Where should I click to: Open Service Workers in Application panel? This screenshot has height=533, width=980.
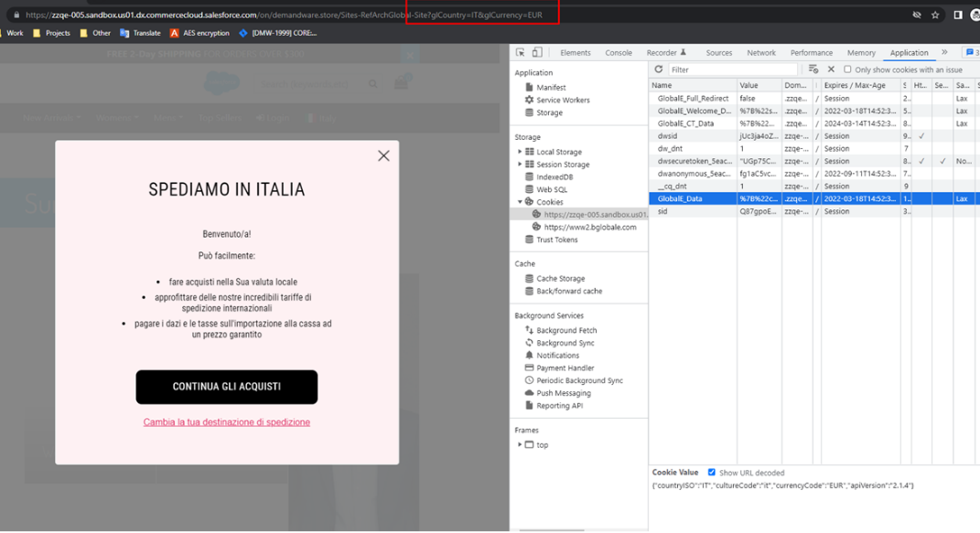562,101
